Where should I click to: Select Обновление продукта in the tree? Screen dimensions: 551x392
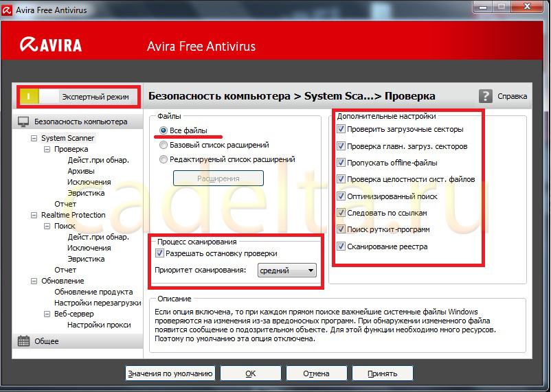(93, 292)
